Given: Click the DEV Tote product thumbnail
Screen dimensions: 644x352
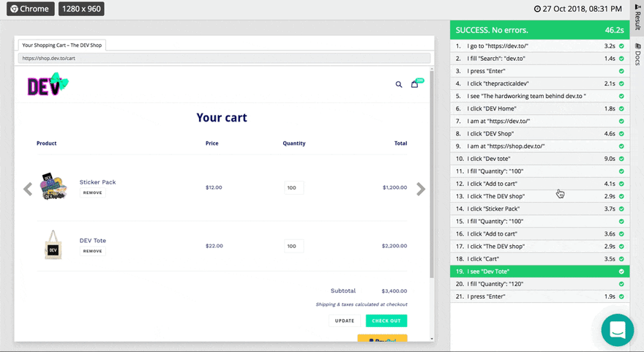Looking at the screenshot, I should [x=53, y=245].
